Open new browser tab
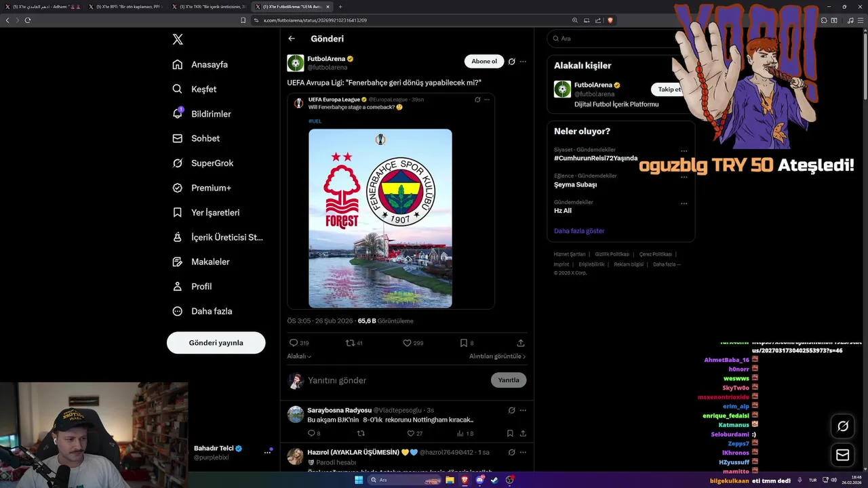868x488 pixels. pyautogui.click(x=340, y=7)
